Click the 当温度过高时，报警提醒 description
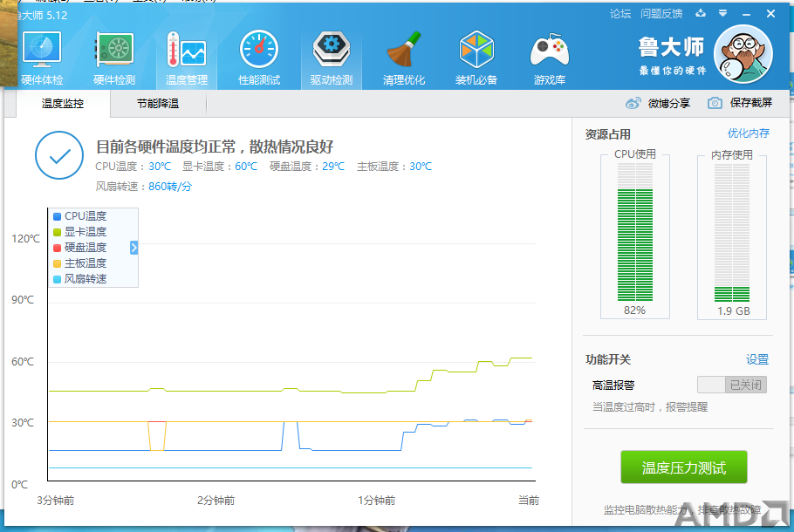This screenshot has width=794, height=532. coord(650,407)
